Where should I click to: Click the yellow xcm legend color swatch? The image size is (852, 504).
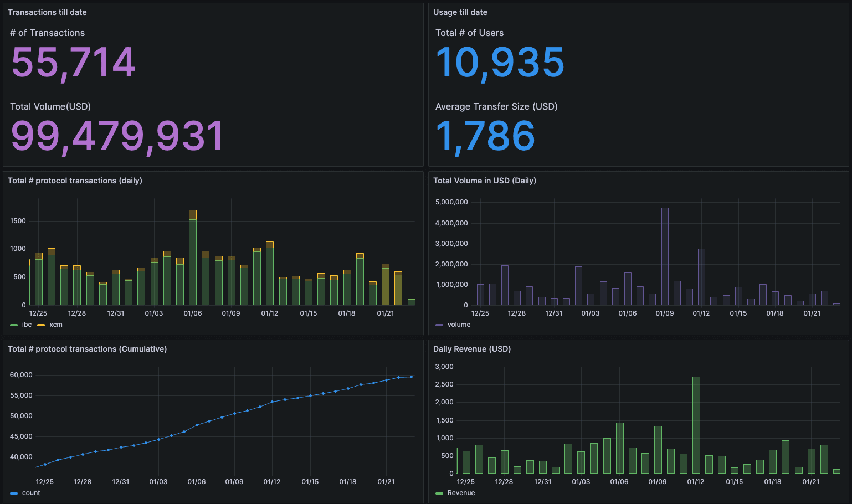pyautogui.click(x=41, y=325)
